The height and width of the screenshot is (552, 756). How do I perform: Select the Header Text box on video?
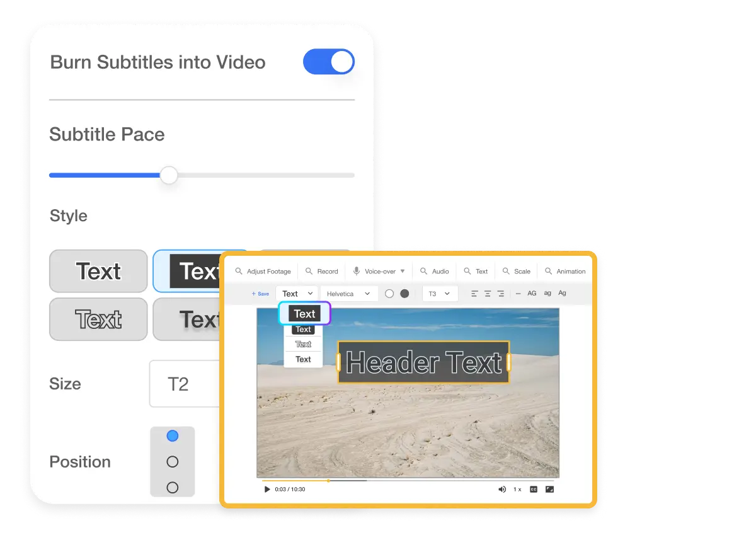(423, 362)
